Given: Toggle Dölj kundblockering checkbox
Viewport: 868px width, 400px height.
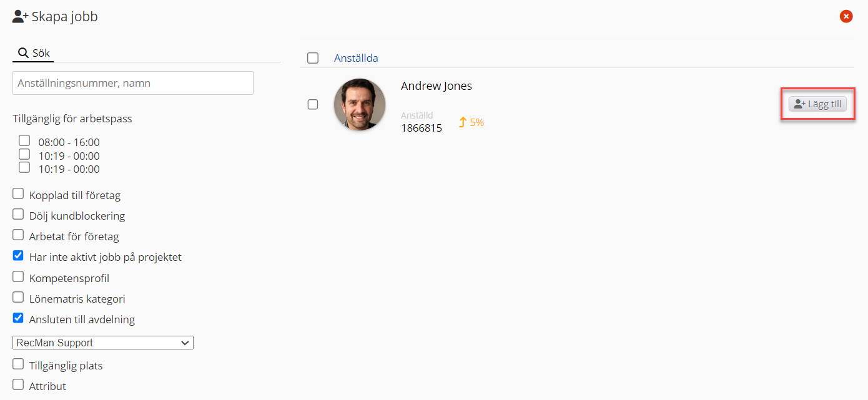Looking at the screenshot, I should point(19,215).
